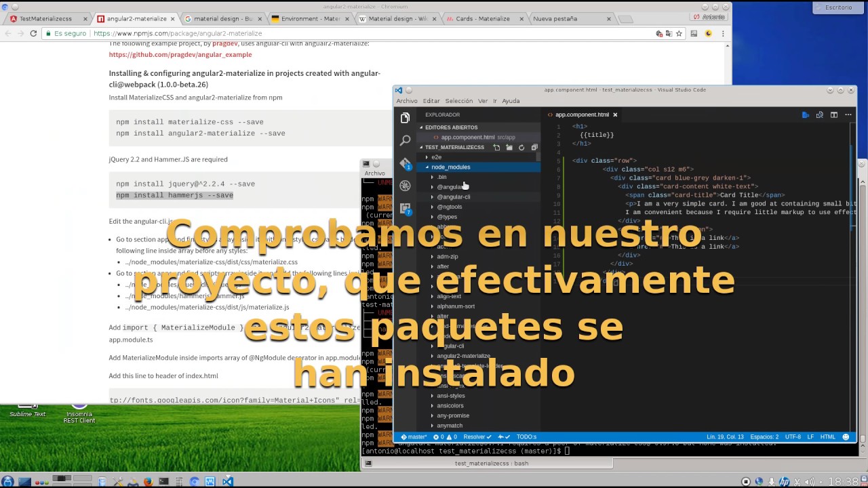868x488 pixels.
Task: Open the editor more actions ellipsis menu
Action: click(848, 115)
